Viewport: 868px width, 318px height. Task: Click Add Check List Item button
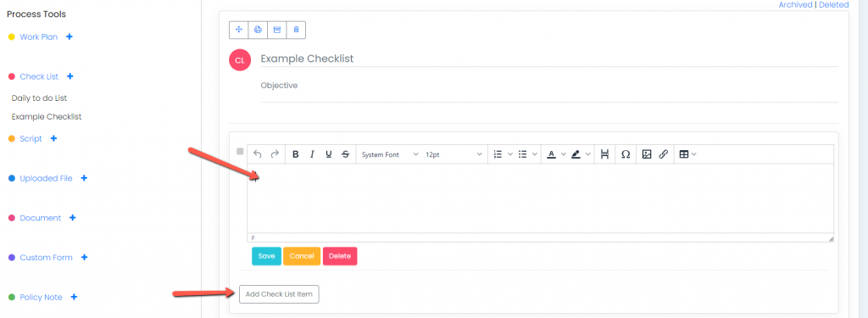coord(279,294)
